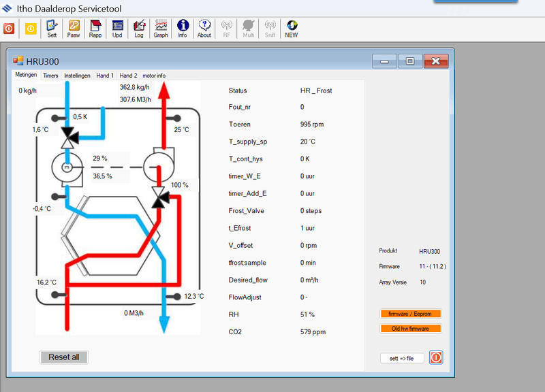Click the supply fan motor symbol
Image resolution: width=545 pixels, height=392 pixels.
[x=67, y=167]
